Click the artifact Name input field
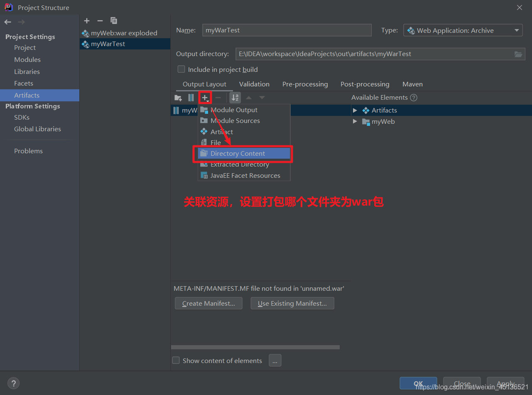The image size is (532, 395). (287, 30)
